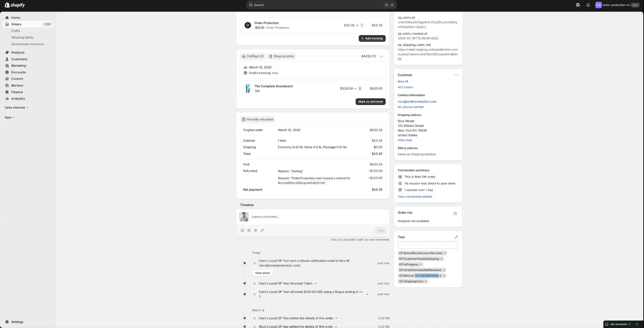
Task: Expand Nico's Local OP App edited entry
Action: tap(336, 326)
